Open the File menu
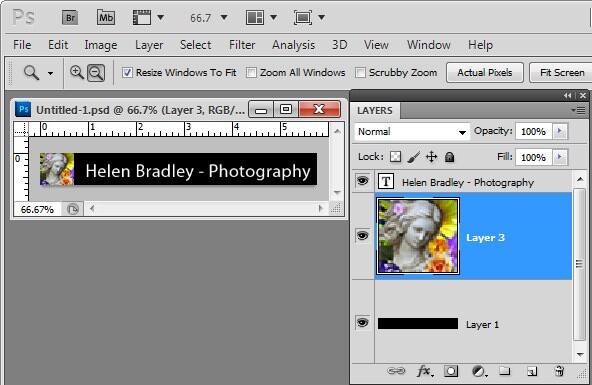The height and width of the screenshot is (385, 592). (22, 45)
